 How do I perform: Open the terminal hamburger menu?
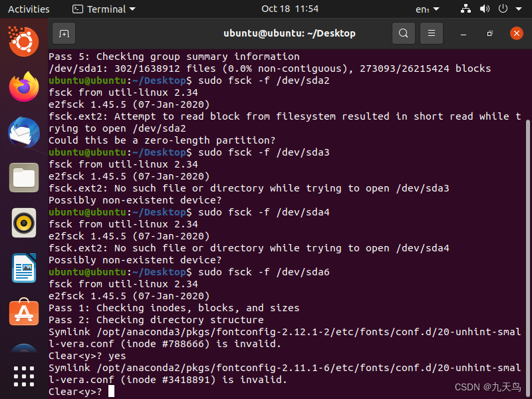(431, 33)
